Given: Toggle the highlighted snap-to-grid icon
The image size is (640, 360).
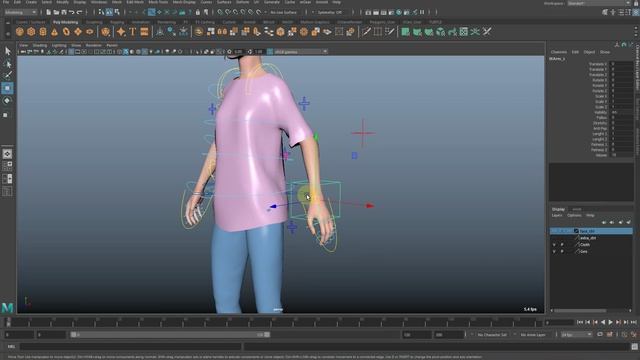Looking at the screenshot, I should click(x=151, y=12).
